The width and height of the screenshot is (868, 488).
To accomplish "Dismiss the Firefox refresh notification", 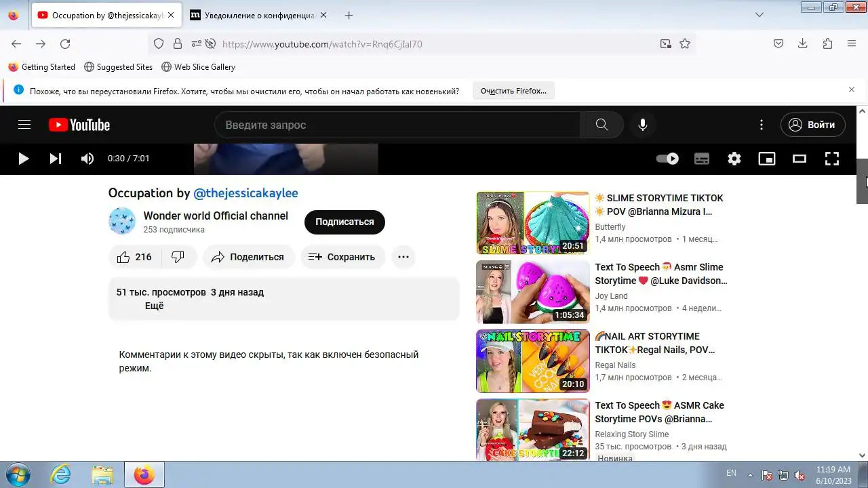I will (x=852, y=89).
